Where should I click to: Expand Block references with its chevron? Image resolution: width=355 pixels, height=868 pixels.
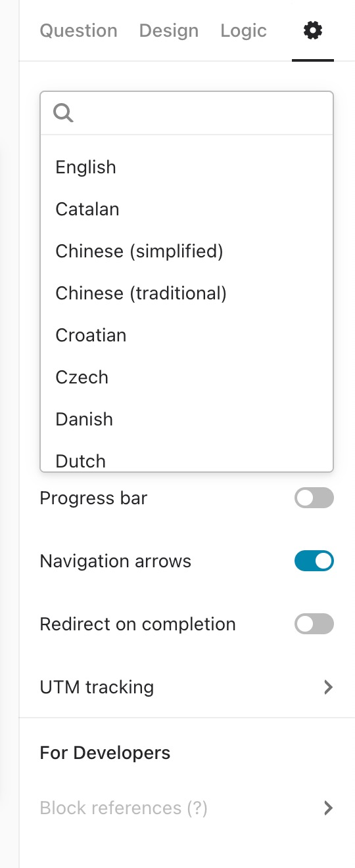coord(328,808)
